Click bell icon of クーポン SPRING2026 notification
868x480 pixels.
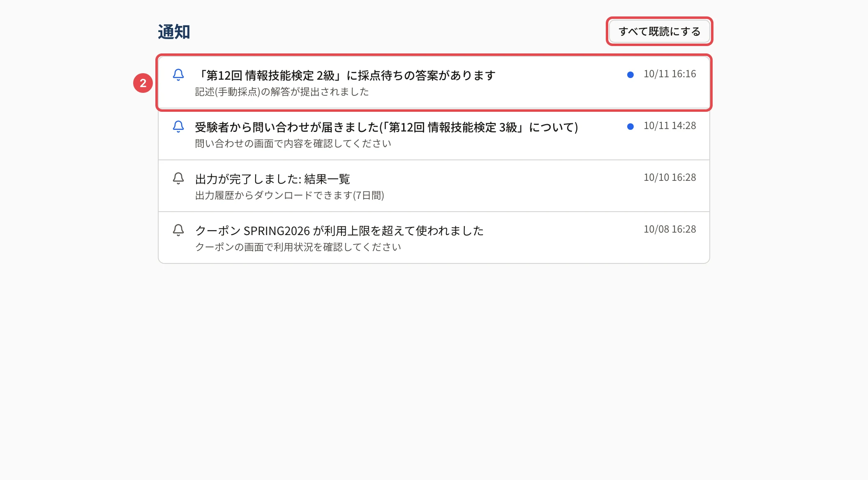point(178,230)
